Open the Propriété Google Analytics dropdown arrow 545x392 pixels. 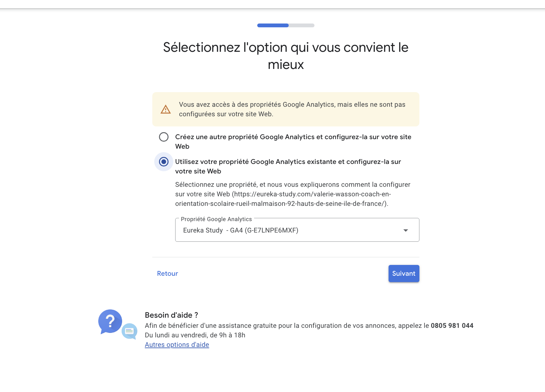(x=405, y=230)
